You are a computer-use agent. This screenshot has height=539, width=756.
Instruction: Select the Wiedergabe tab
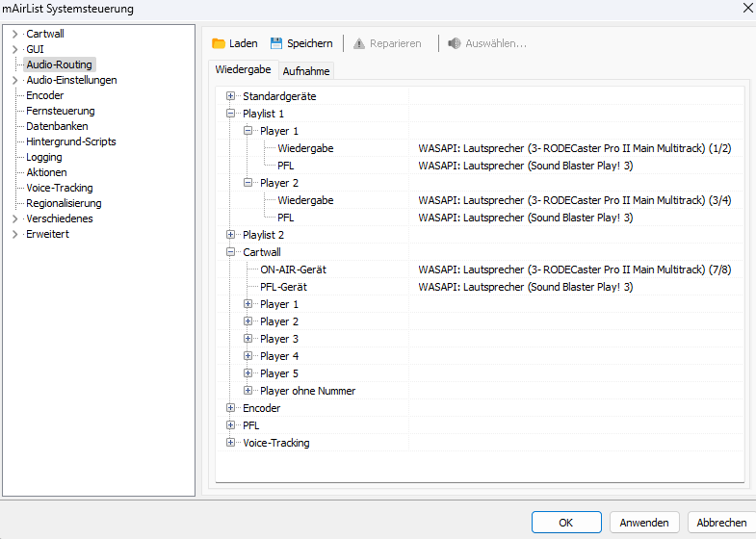click(x=243, y=70)
